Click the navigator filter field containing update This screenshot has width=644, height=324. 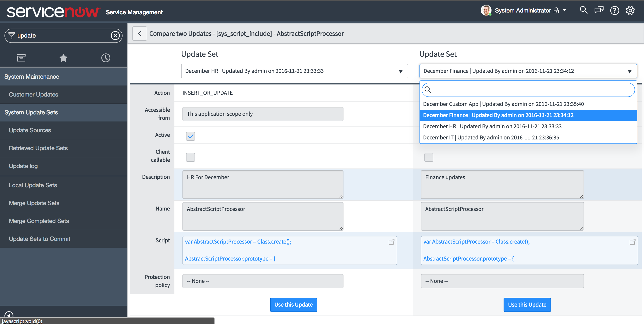tap(63, 36)
